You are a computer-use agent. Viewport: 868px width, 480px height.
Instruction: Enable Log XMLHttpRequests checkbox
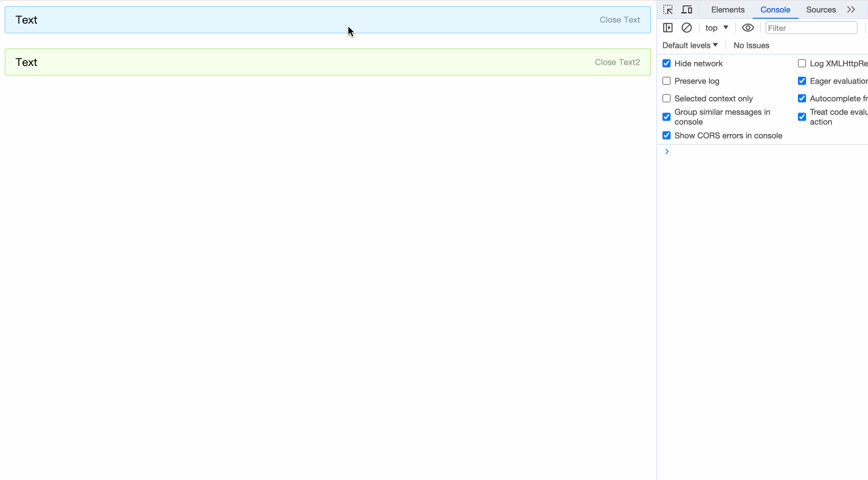coord(802,63)
